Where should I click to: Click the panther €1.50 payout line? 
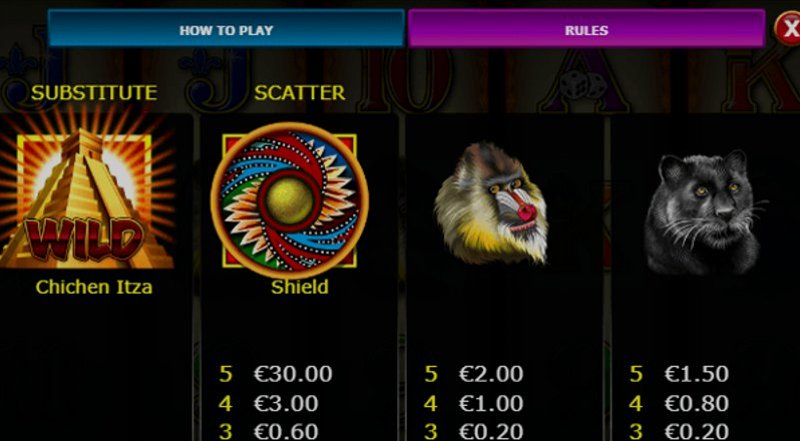point(679,374)
